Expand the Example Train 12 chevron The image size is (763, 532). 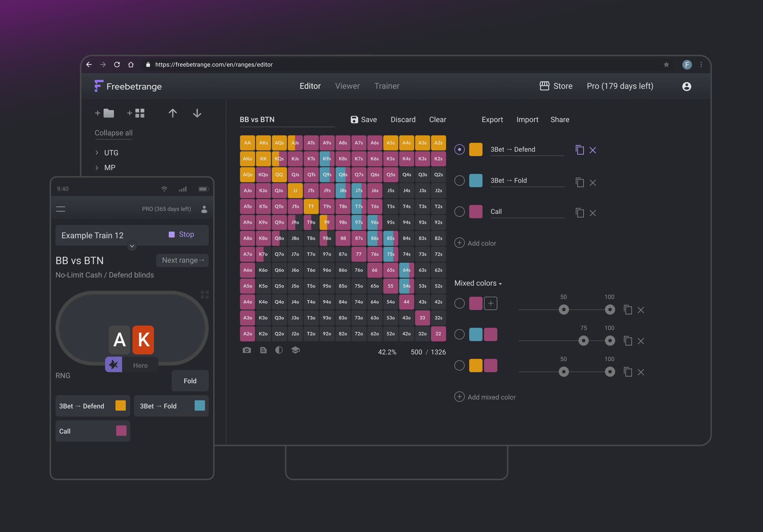coord(132,246)
